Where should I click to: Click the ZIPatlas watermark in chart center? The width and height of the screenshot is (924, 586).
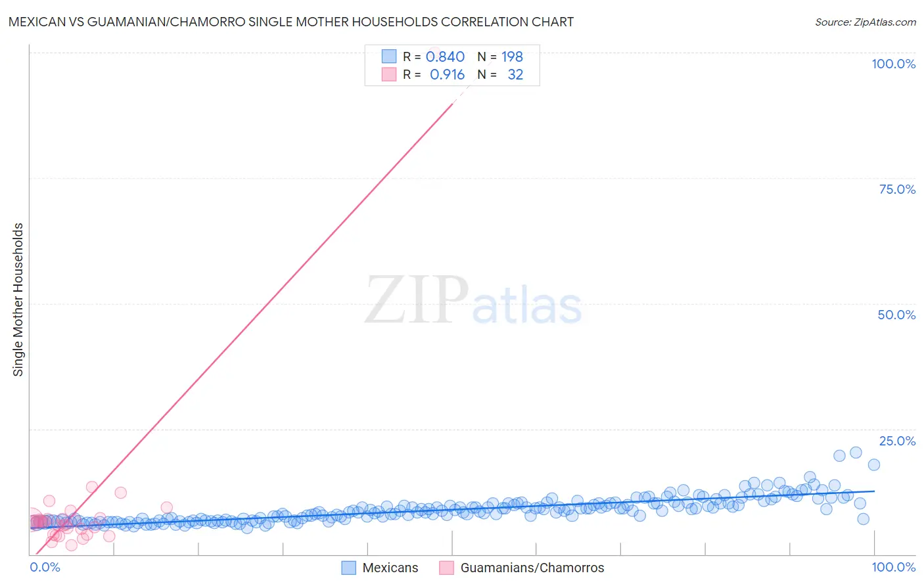click(x=474, y=301)
